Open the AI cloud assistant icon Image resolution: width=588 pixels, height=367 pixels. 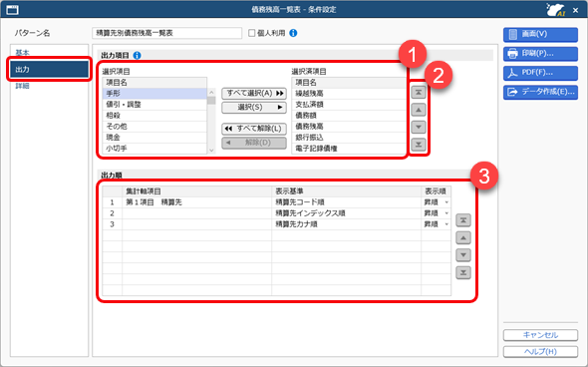pyautogui.click(x=555, y=10)
